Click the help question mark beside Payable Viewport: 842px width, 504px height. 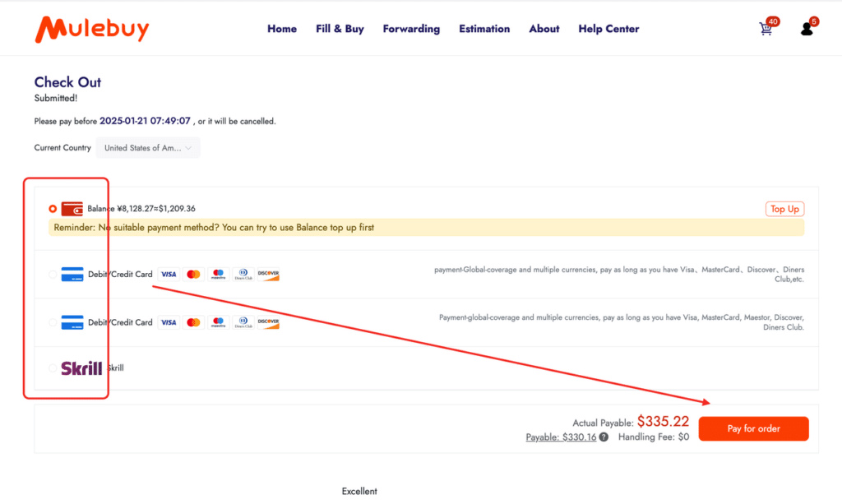(604, 437)
